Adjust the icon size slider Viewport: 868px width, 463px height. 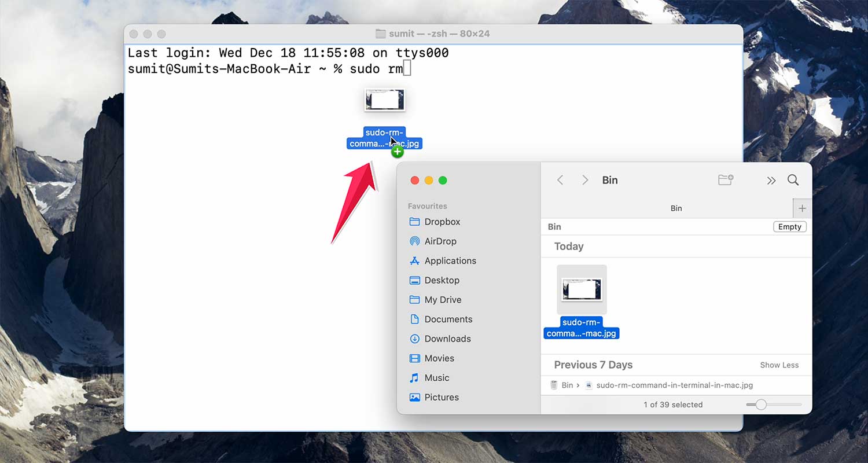[x=762, y=405]
